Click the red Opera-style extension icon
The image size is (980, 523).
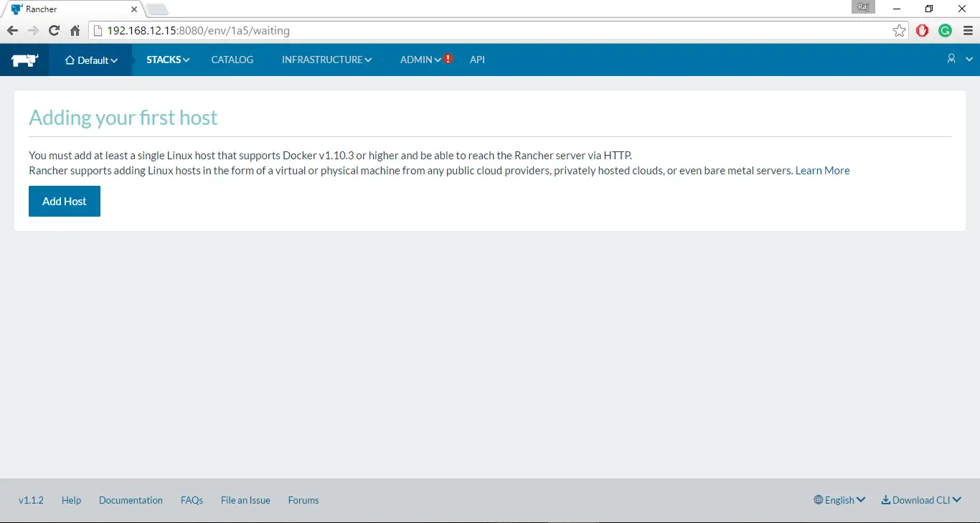click(x=923, y=31)
